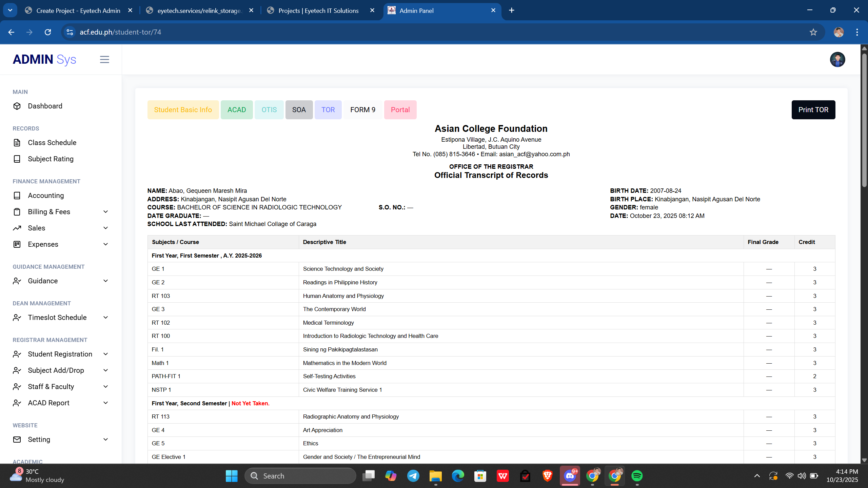Expand the Student Registration submenu
The image size is (868, 488).
click(105, 354)
